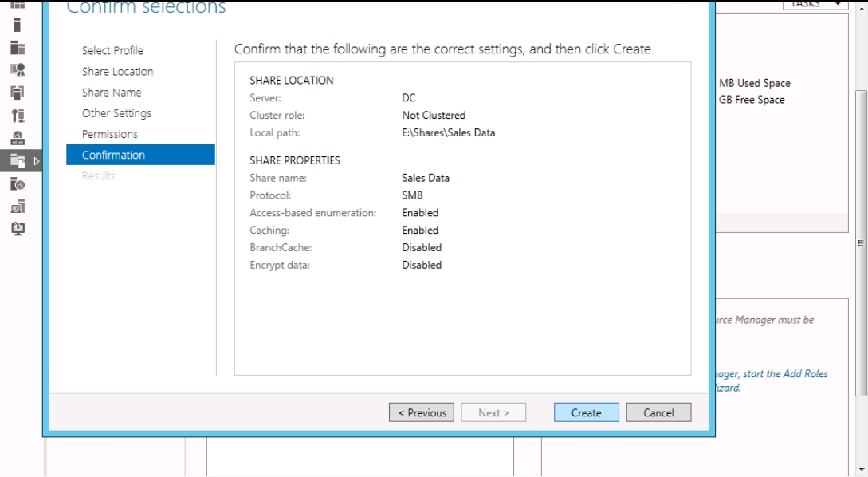Go to the Select Profile wizard step

click(112, 51)
